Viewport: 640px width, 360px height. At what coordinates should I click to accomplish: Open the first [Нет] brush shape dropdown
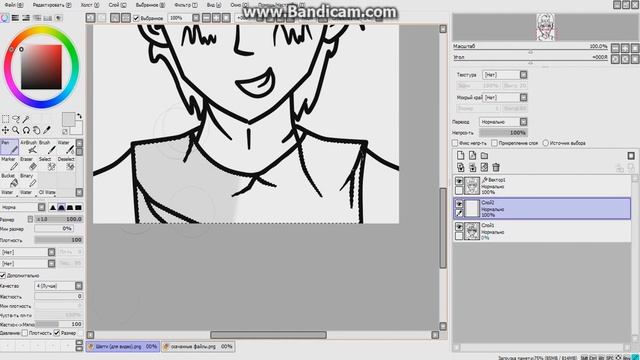tap(28, 252)
